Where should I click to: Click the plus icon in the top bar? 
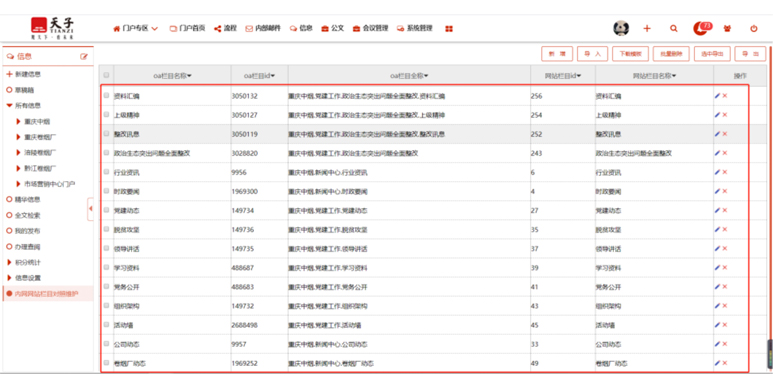pyautogui.click(x=647, y=29)
